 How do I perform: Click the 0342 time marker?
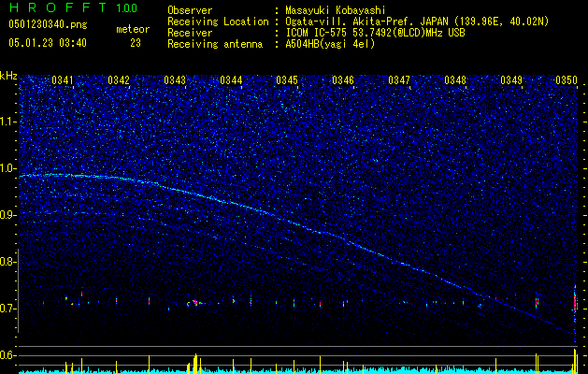click(x=119, y=80)
